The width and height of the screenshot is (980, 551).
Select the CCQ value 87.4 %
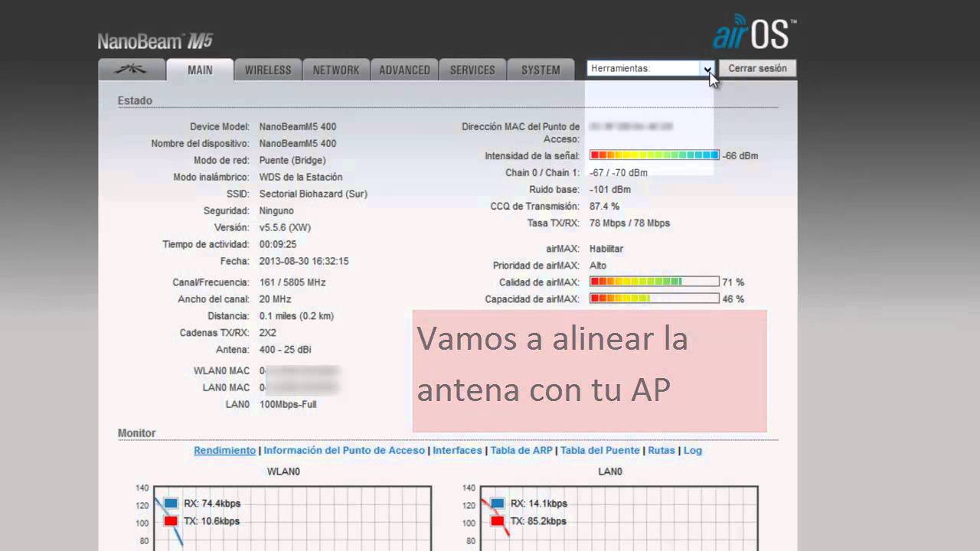604,207
